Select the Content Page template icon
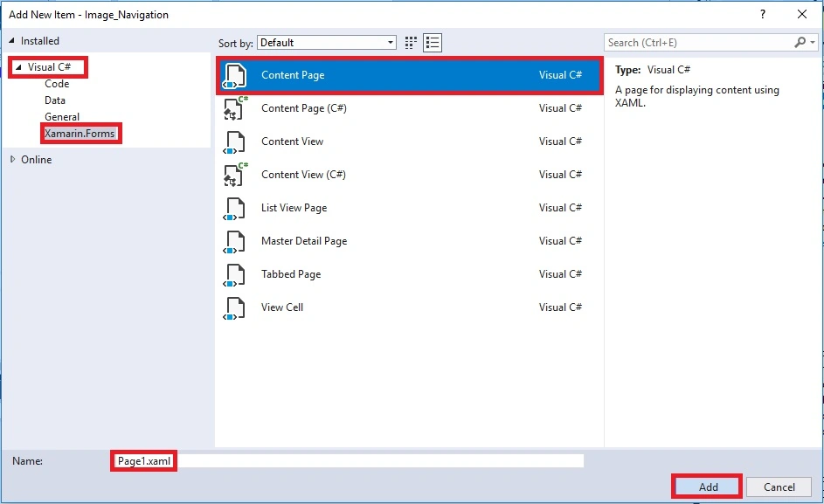824x504 pixels. (234, 76)
